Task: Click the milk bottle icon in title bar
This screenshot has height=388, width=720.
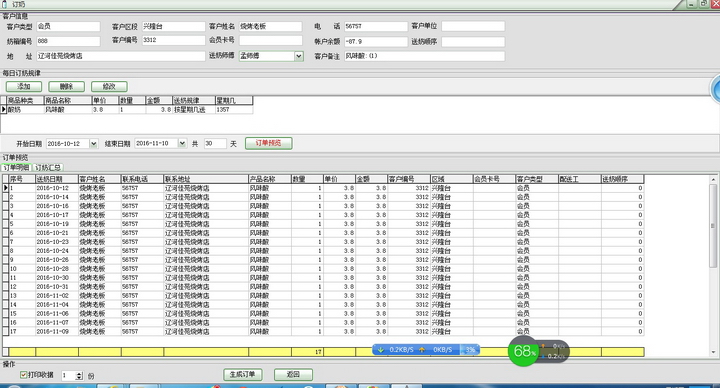Action: click(5, 4)
